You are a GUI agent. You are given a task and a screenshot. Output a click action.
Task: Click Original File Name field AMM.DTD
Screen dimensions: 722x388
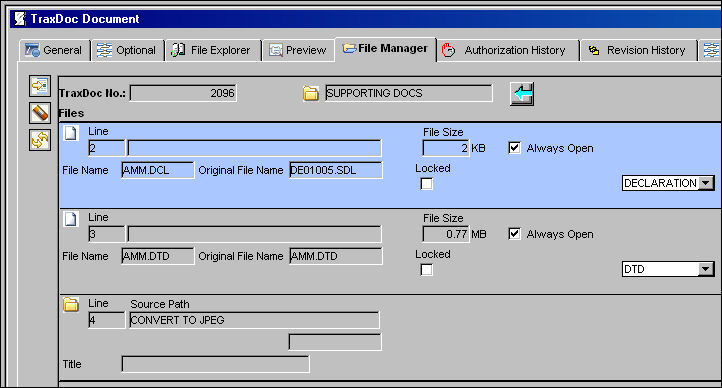(336, 256)
